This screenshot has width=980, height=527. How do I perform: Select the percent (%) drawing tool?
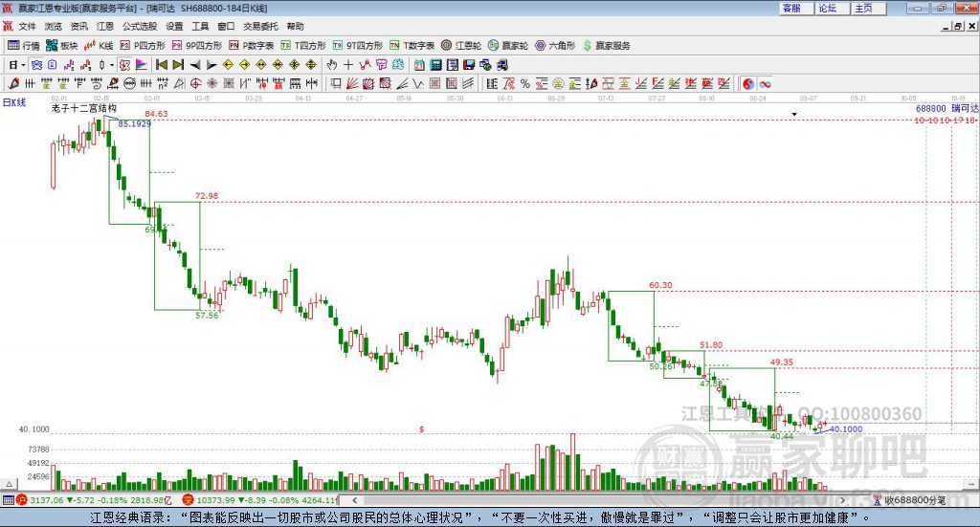(x=525, y=83)
